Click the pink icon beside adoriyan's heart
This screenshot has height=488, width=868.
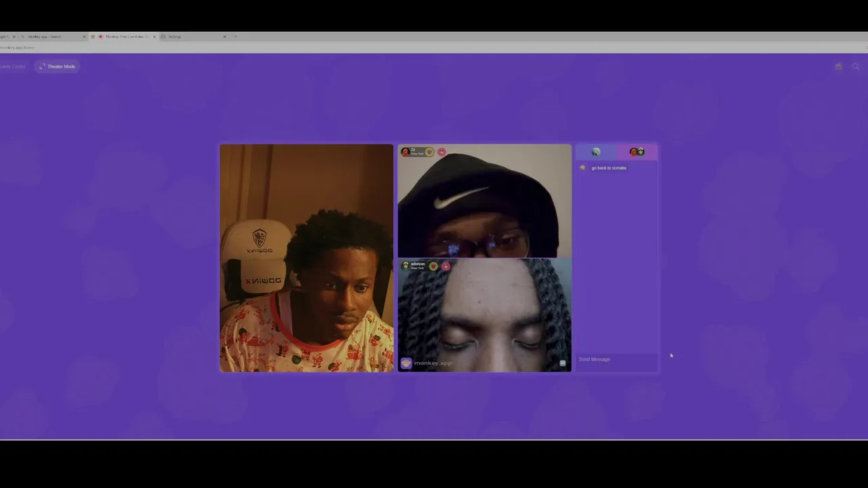click(446, 266)
